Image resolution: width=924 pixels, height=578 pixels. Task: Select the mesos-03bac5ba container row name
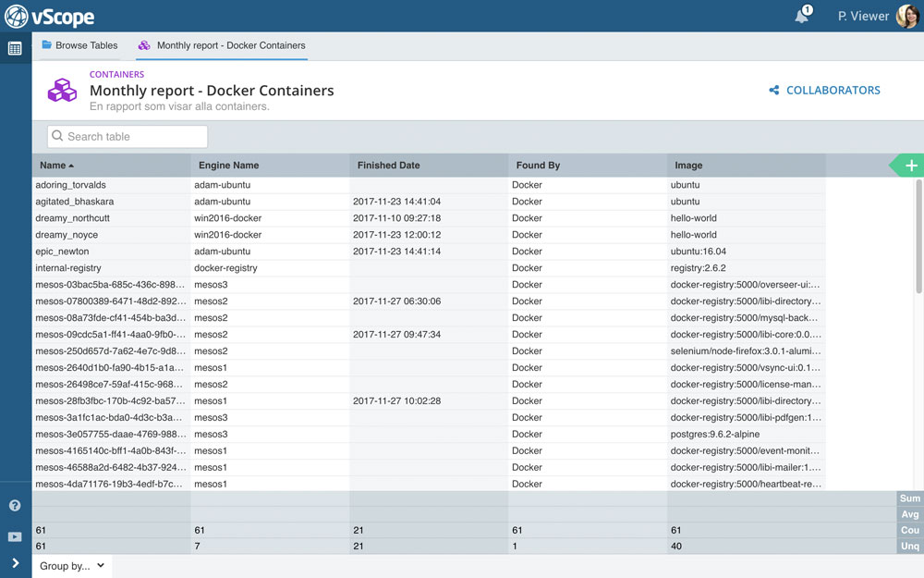point(110,284)
